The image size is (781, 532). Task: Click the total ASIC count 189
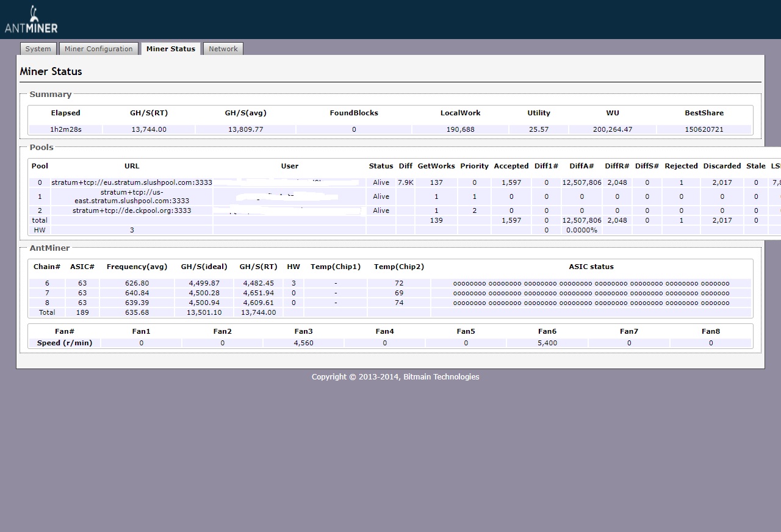pos(82,312)
